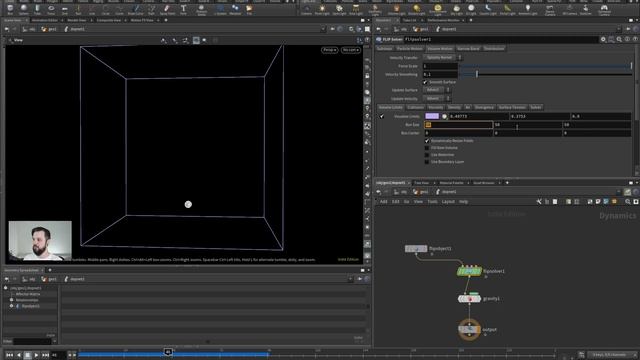Image resolution: width=640 pixels, height=360 pixels.
Task: Enable the Fill Base Volume checkbox
Action: pyautogui.click(x=427, y=148)
